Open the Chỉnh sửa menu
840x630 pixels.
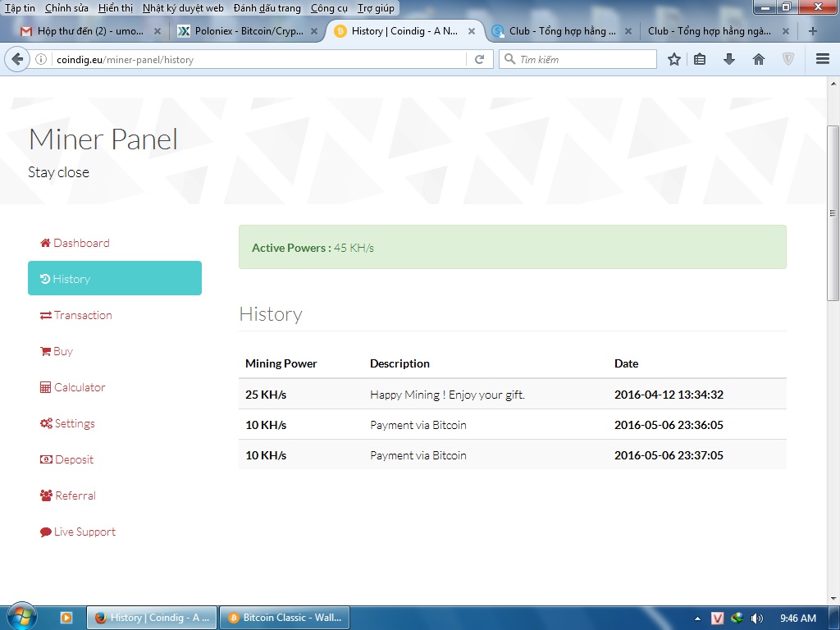pyautogui.click(x=66, y=8)
